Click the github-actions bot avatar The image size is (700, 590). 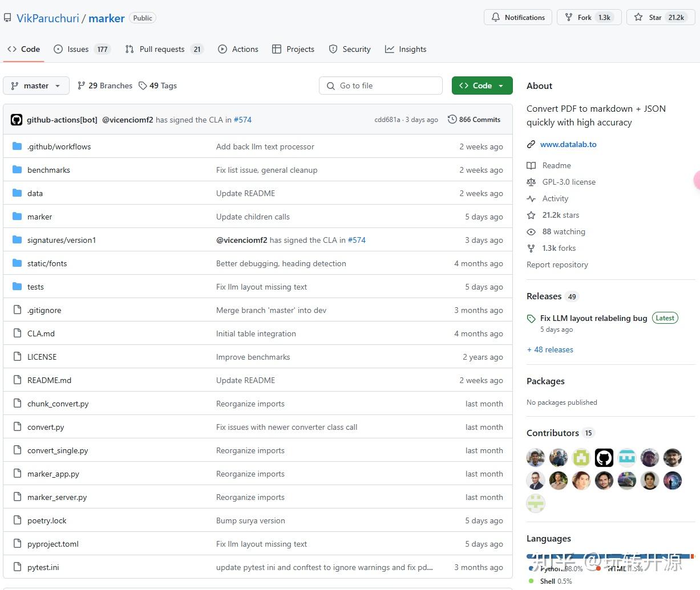tap(17, 120)
